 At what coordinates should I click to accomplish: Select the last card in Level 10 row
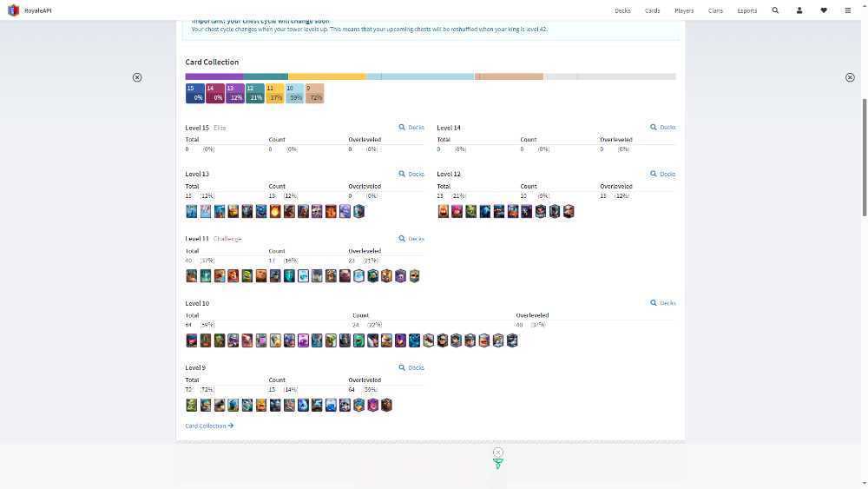[512, 340]
